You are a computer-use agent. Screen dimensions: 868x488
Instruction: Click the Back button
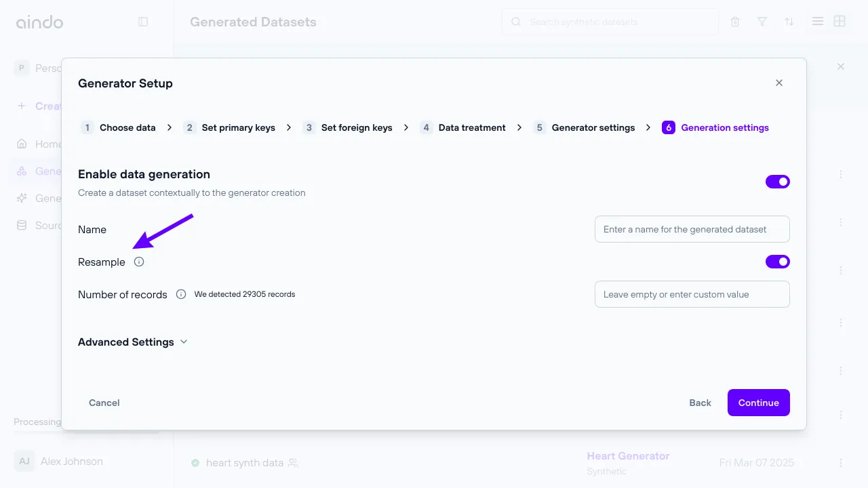[x=700, y=403]
